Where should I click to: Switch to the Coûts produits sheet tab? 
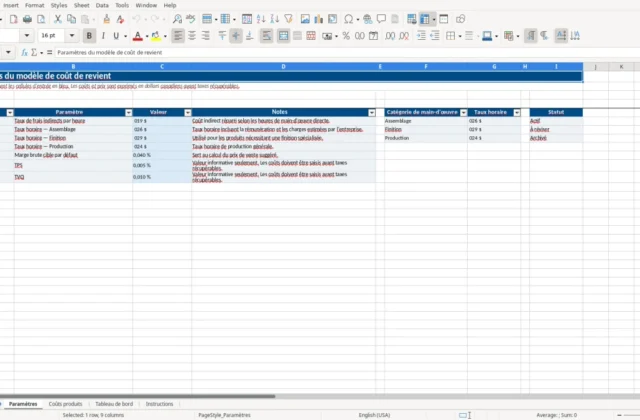coord(65,404)
